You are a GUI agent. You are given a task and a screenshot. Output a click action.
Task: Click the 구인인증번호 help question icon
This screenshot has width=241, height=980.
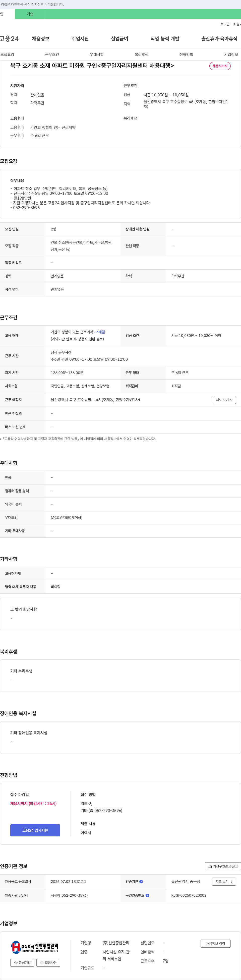[147, 895]
